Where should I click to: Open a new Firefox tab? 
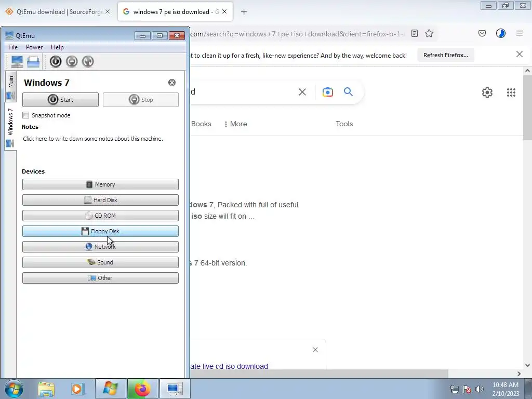point(244,12)
